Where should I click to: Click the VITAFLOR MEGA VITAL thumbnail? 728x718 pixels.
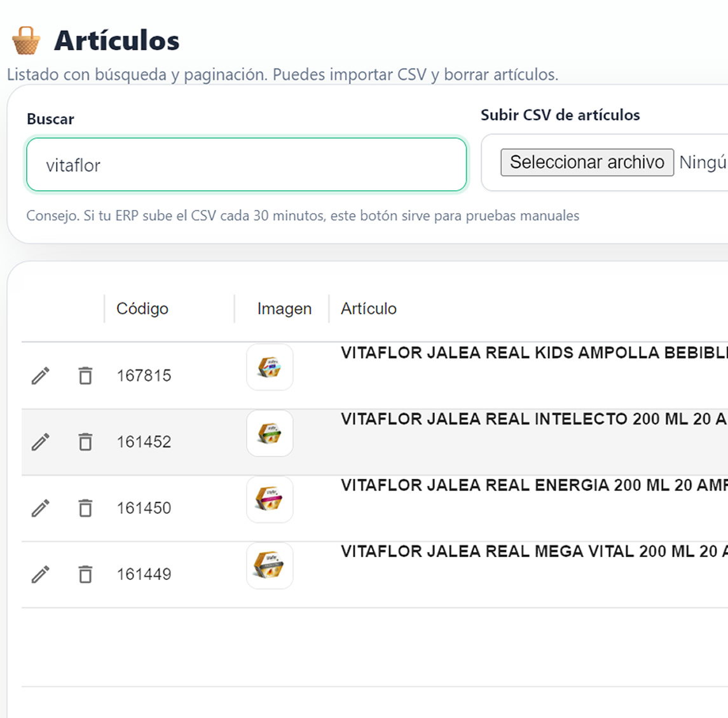pos(270,565)
